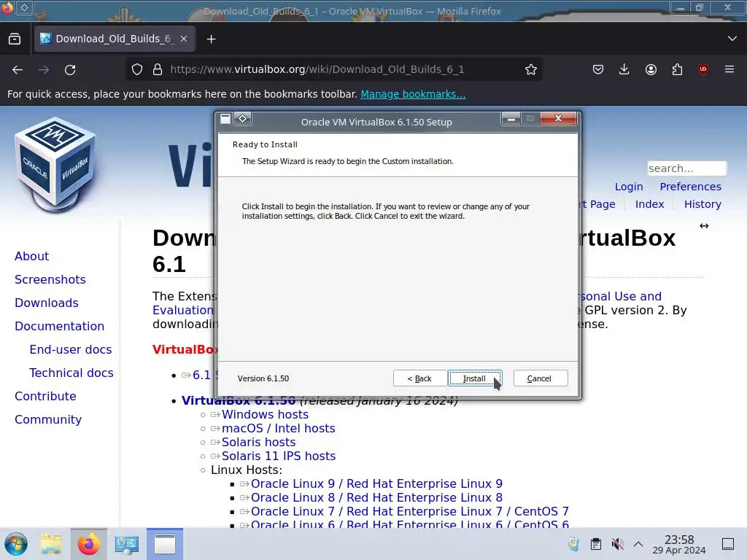Switch to Firefox in the taskbar
The width and height of the screenshot is (747, 560).
coord(88,544)
